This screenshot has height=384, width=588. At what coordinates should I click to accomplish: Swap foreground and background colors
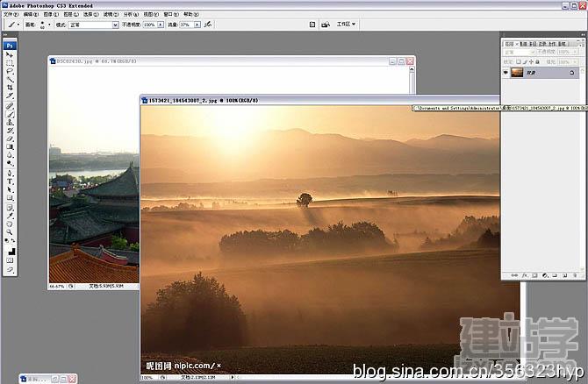tap(13, 241)
